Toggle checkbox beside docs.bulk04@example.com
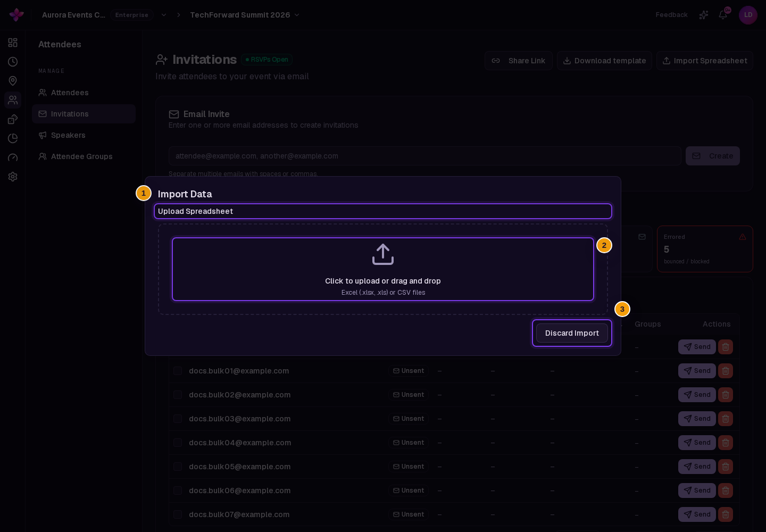 tap(178, 443)
